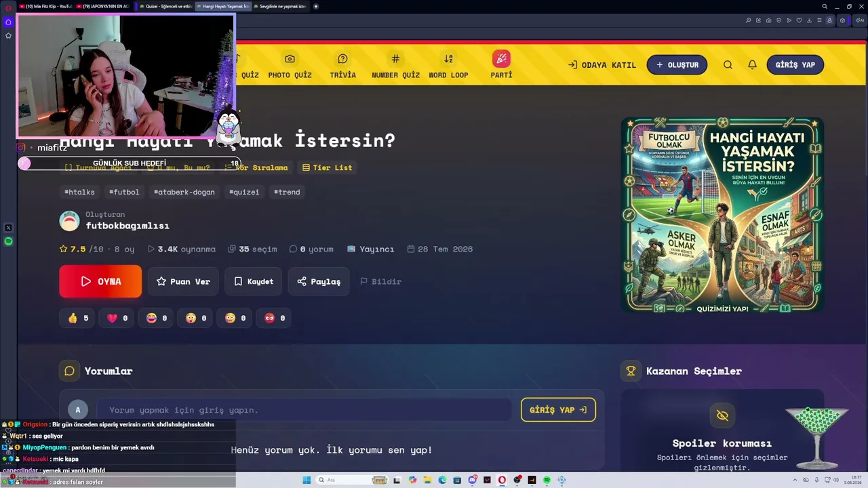Open Spotify from the Windows taskbar
The width and height of the screenshot is (868, 488).
[547, 480]
